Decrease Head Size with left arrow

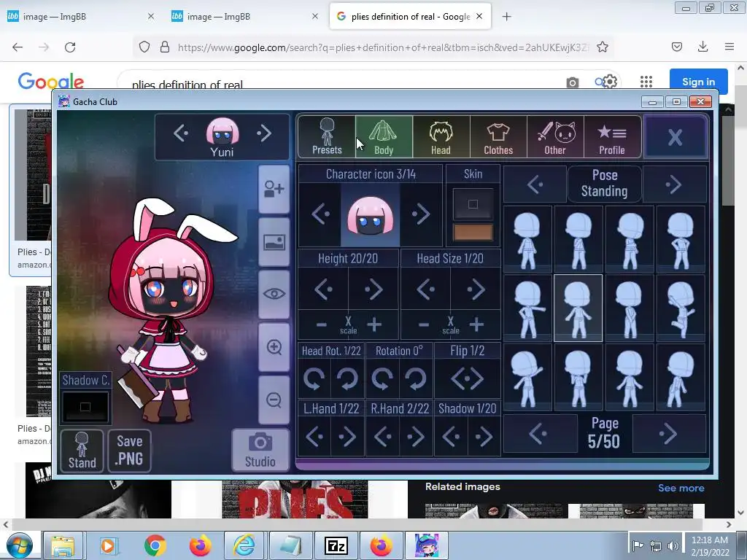click(425, 289)
